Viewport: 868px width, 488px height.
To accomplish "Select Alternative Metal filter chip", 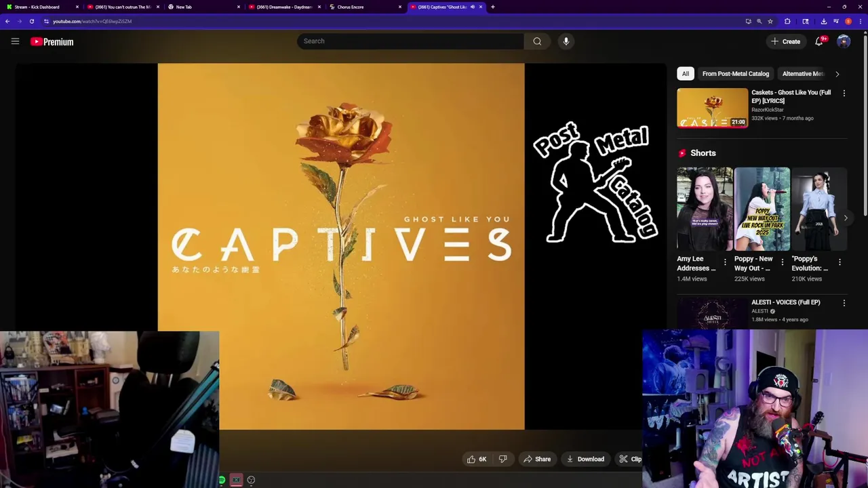I will (803, 74).
